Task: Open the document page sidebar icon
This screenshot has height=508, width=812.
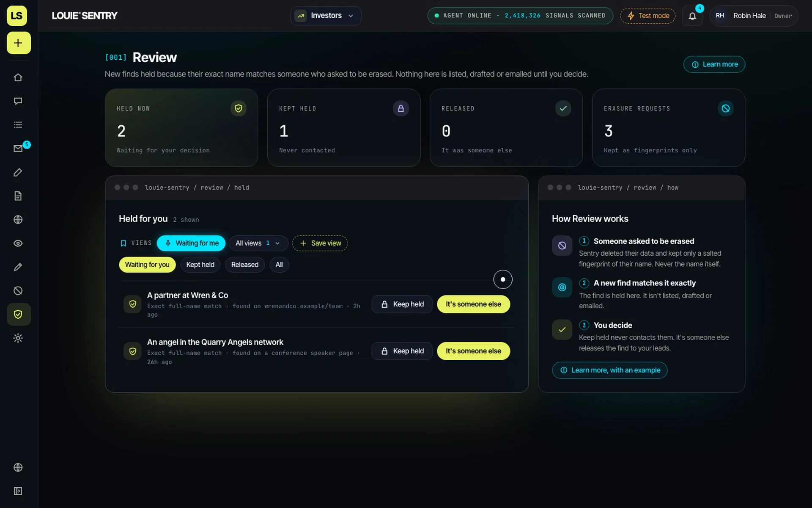Action: coord(18,196)
